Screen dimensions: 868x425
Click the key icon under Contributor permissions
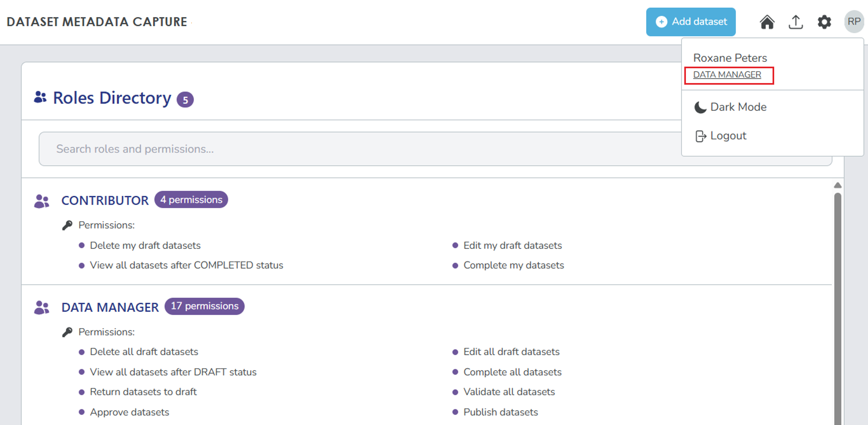pos(67,225)
